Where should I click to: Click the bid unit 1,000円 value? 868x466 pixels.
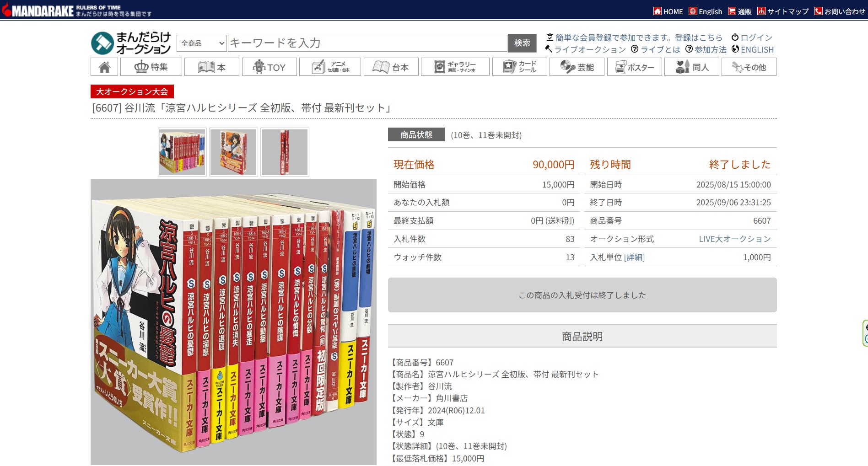[757, 257]
